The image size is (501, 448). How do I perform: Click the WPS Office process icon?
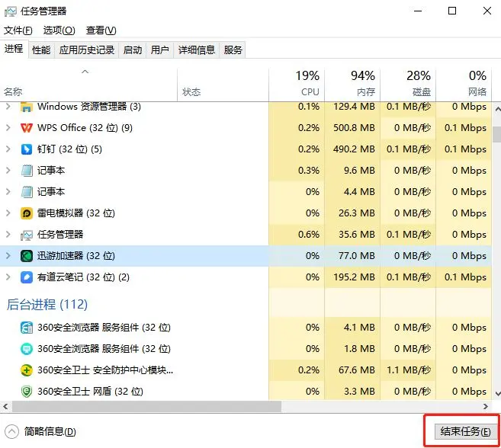pyautogui.click(x=27, y=128)
